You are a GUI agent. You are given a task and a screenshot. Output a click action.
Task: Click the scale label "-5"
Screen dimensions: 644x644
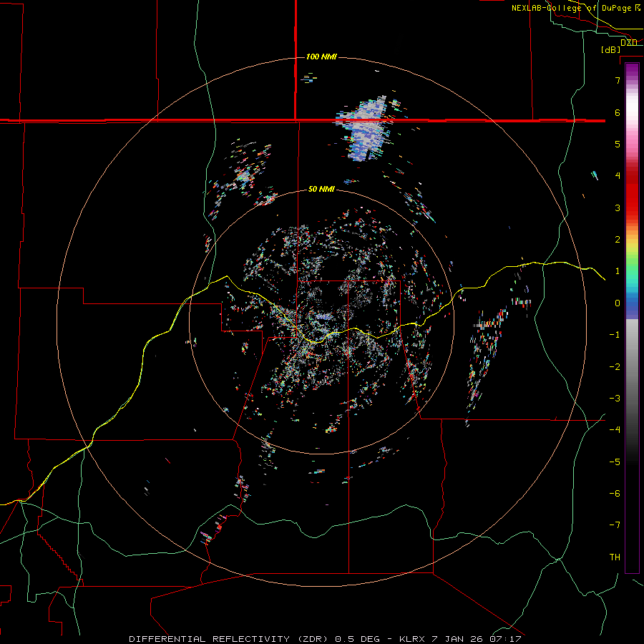615,462
